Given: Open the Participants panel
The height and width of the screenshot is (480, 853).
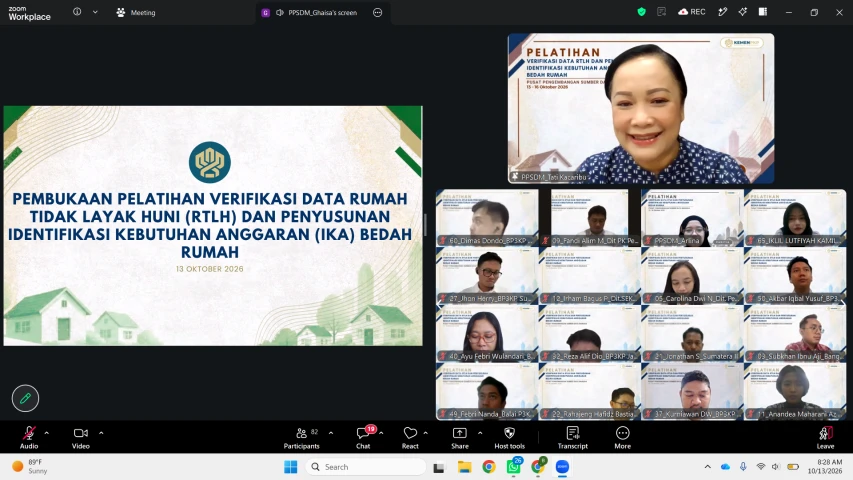Looking at the screenshot, I should 301,438.
